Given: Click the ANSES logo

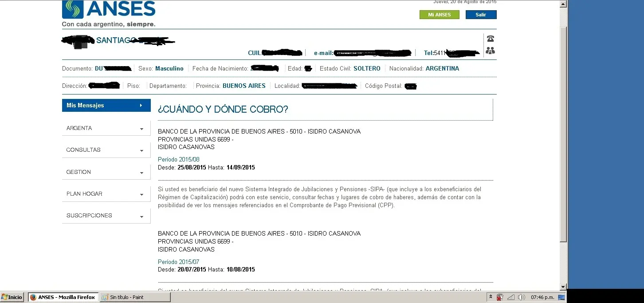Looking at the screenshot, I should [109, 9].
